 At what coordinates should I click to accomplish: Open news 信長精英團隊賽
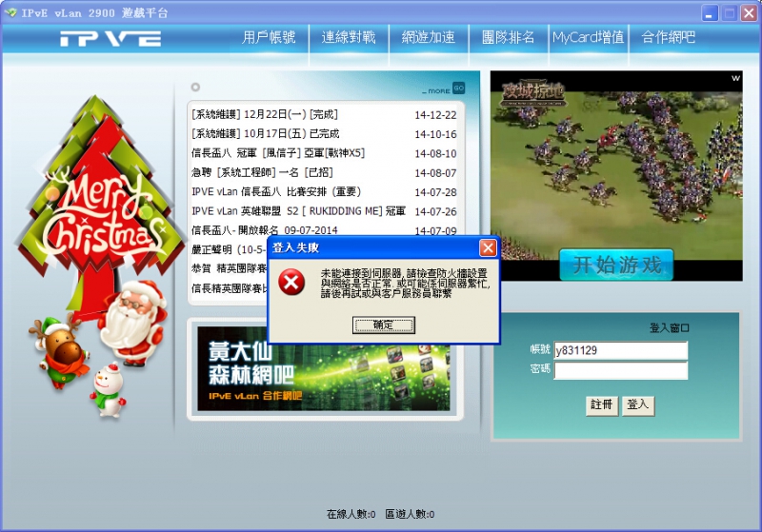pos(229,288)
